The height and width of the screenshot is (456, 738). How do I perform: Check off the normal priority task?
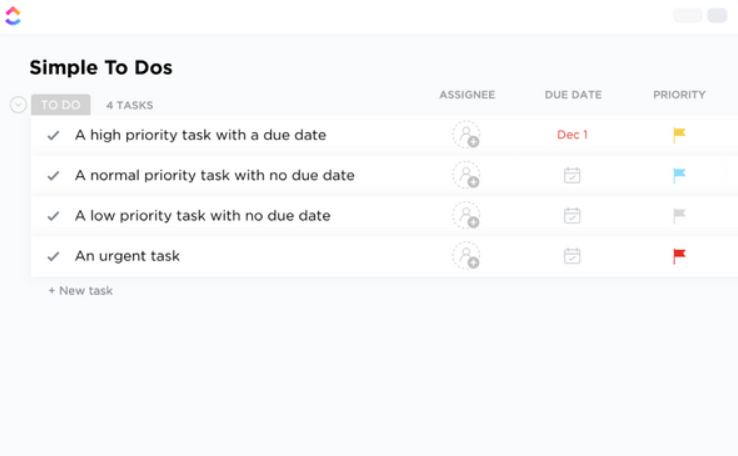pos(54,176)
